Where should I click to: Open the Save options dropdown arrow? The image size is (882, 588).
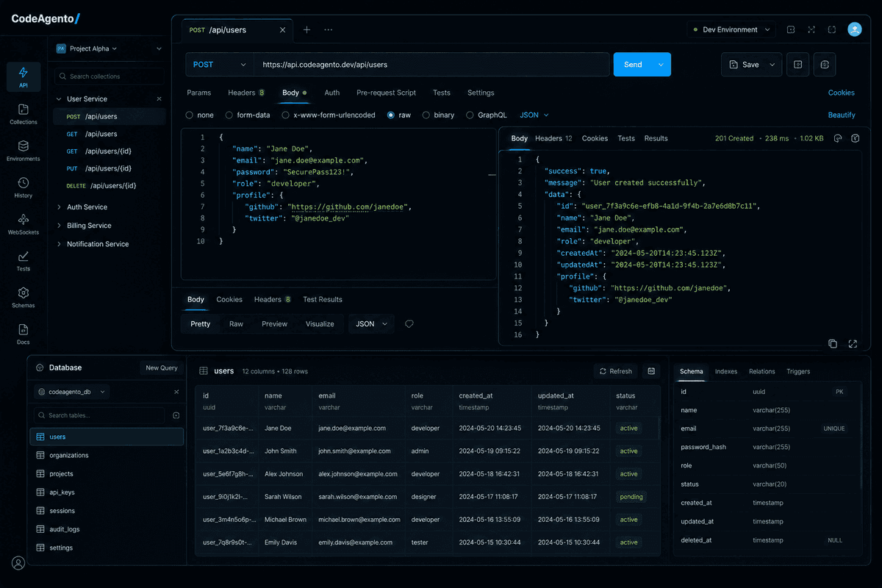click(772, 65)
